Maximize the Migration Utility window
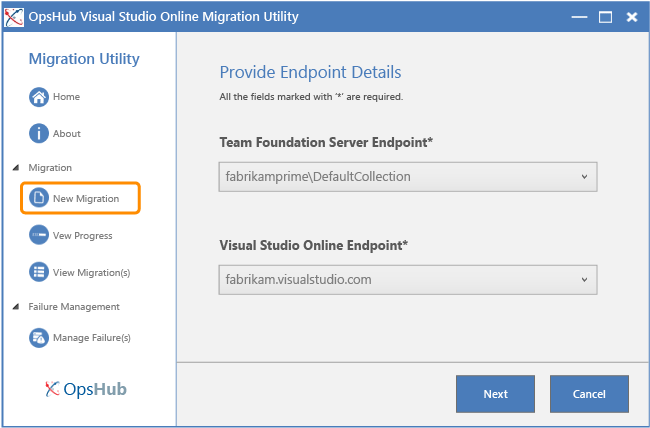The height and width of the screenshot is (428, 650). coord(605,17)
